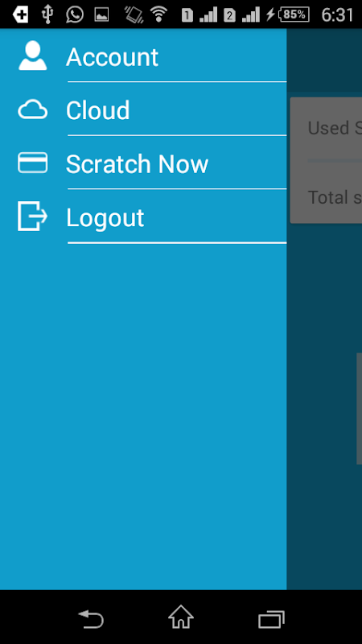Image resolution: width=362 pixels, height=644 pixels.
Task: Tap the 6:31 status bar clock
Action: tap(337, 15)
